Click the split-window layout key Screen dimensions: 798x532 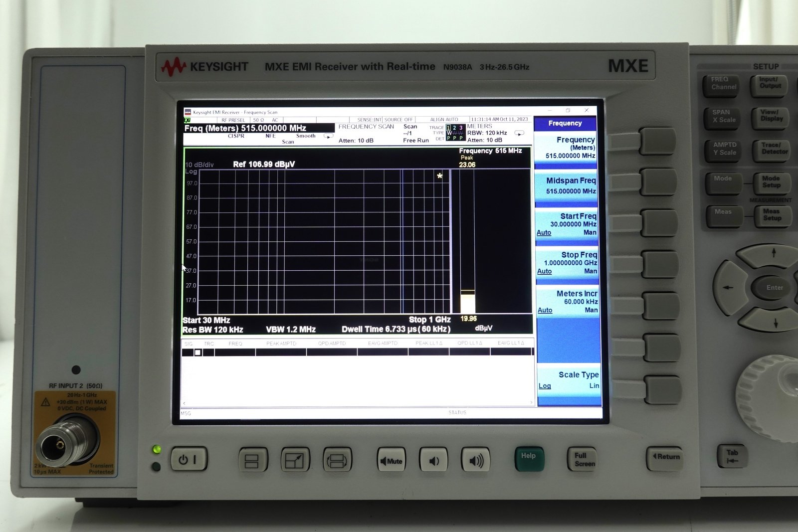253,460
